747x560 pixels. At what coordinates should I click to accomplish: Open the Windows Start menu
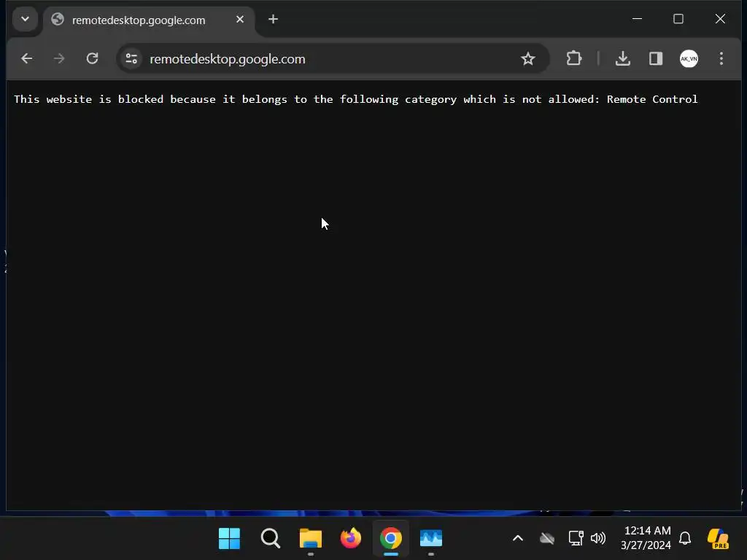[229, 539]
